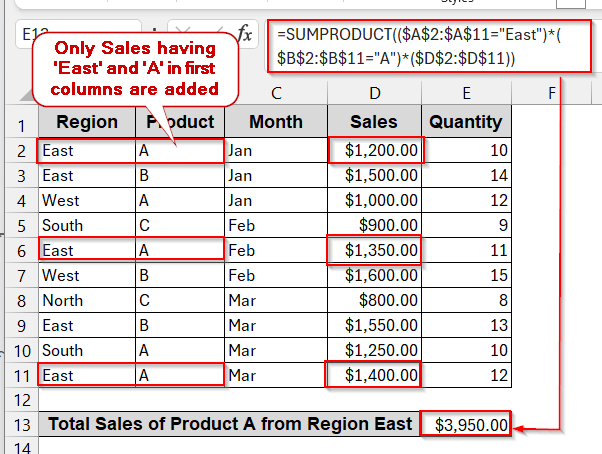This screenshot has width=602, height=454.
Task: Click the Insert Function fx icon
Action: (x=244, y=32)
